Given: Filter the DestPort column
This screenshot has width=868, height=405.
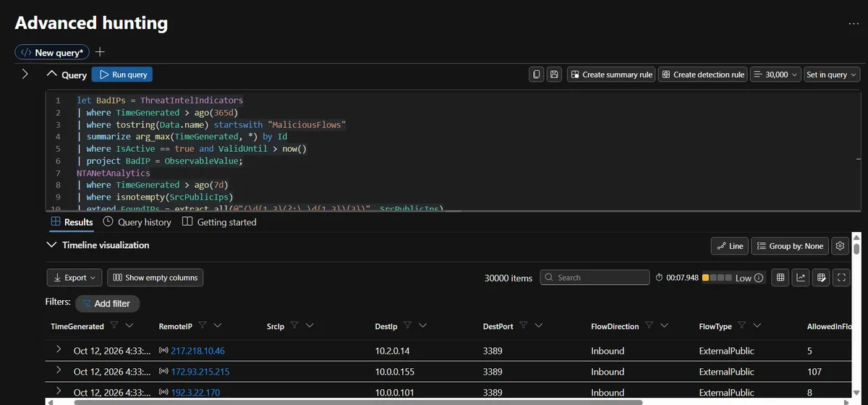Looking at the screenshot, I should (524, 326).
